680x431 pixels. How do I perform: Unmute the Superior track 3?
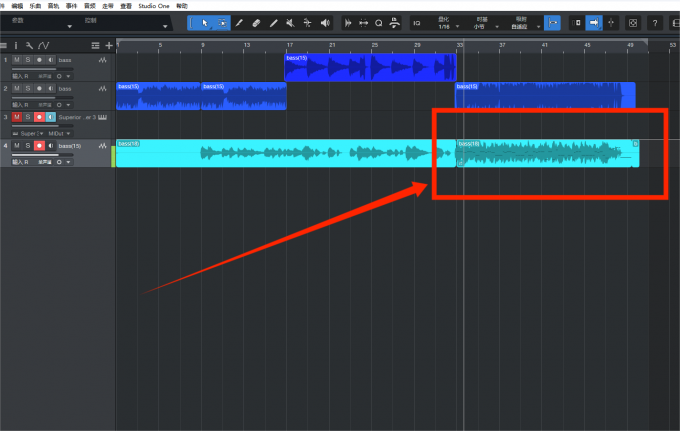click(x=16, y=117)
